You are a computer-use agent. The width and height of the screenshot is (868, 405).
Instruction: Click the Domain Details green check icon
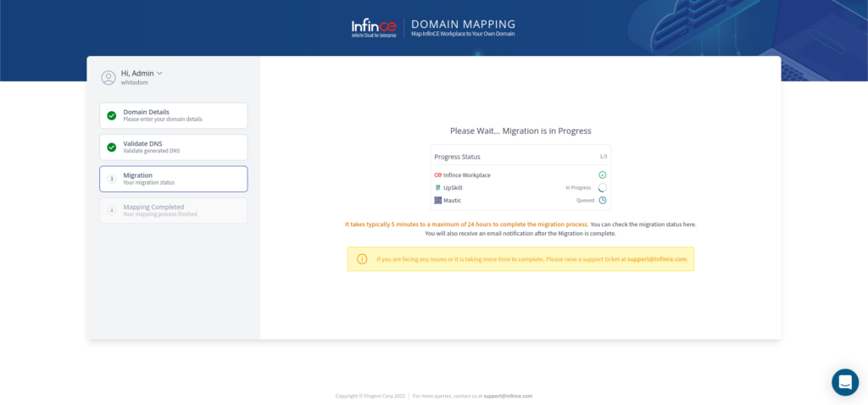pyautogui.click(x=111, y=115)
